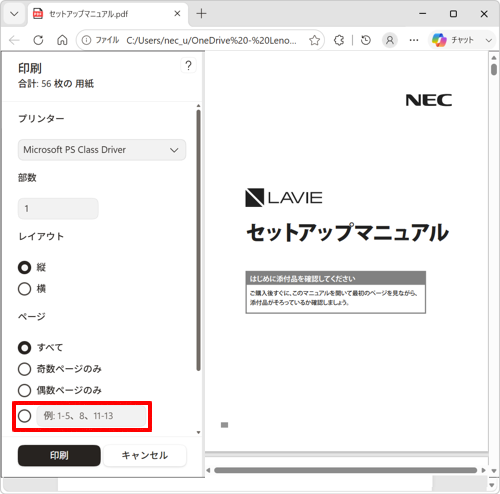The image size is (500, 494).
Task: Click the browser back arrow
Action: (14, 40)
